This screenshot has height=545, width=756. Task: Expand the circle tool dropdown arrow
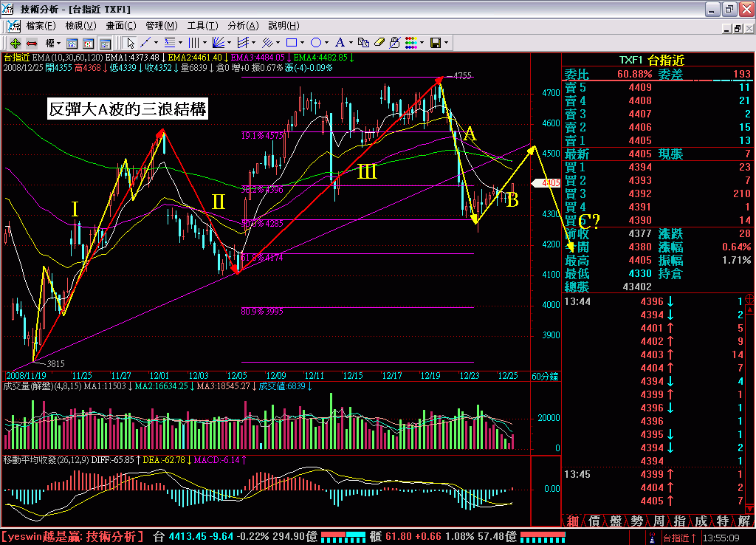(326, 43)
